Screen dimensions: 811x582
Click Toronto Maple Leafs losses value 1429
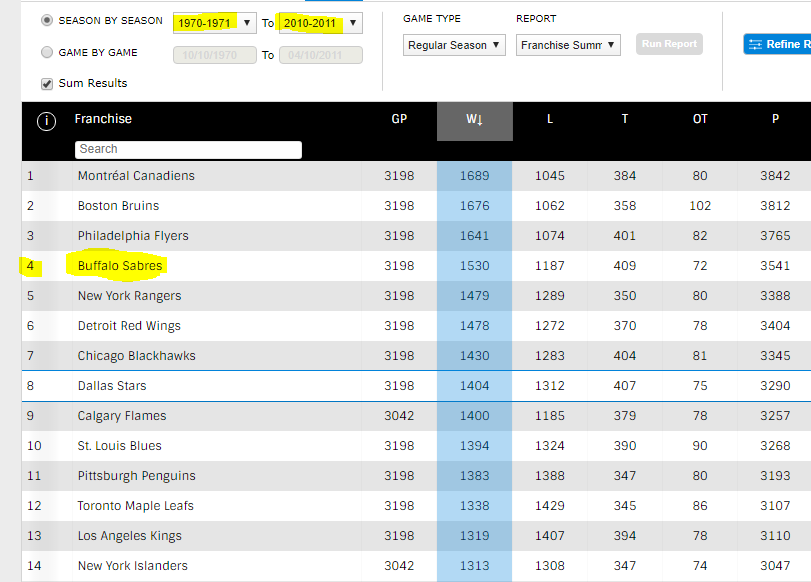coord(550,506)
